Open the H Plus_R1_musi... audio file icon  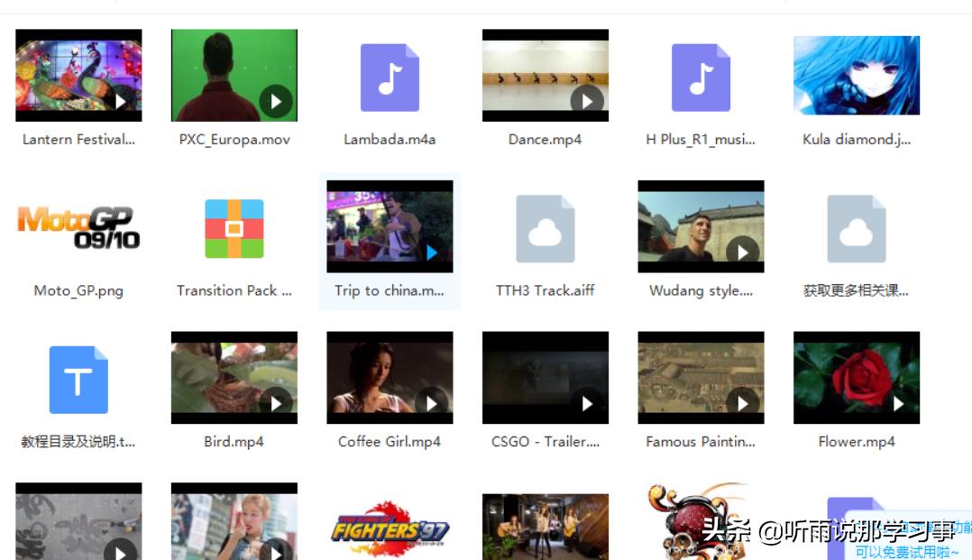point(701,78)
